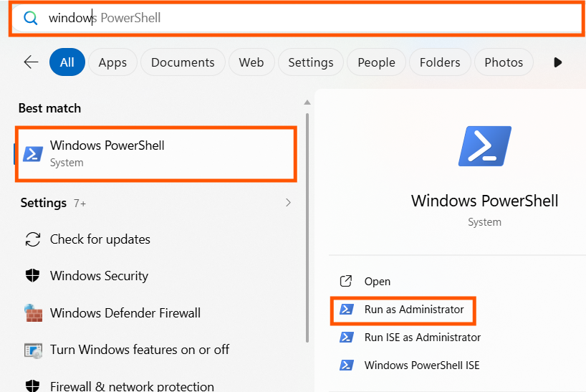Open Windows PowerShell ISE

[x=421, y=365]
